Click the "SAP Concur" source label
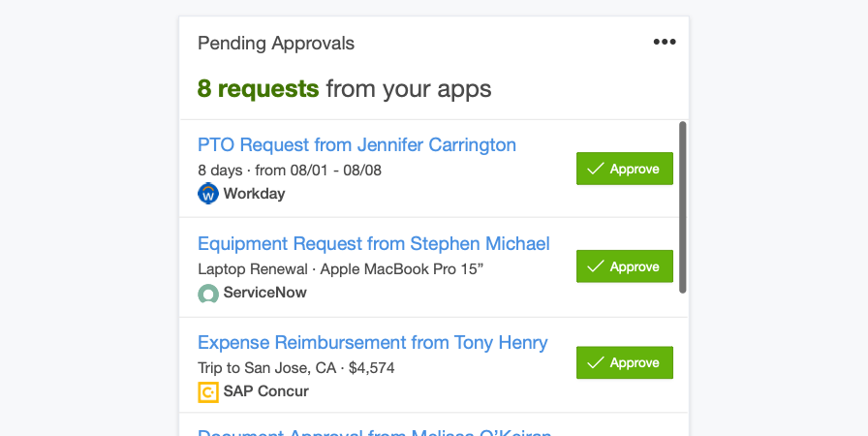Screen dimensions: 868x436 pos(265,391)
